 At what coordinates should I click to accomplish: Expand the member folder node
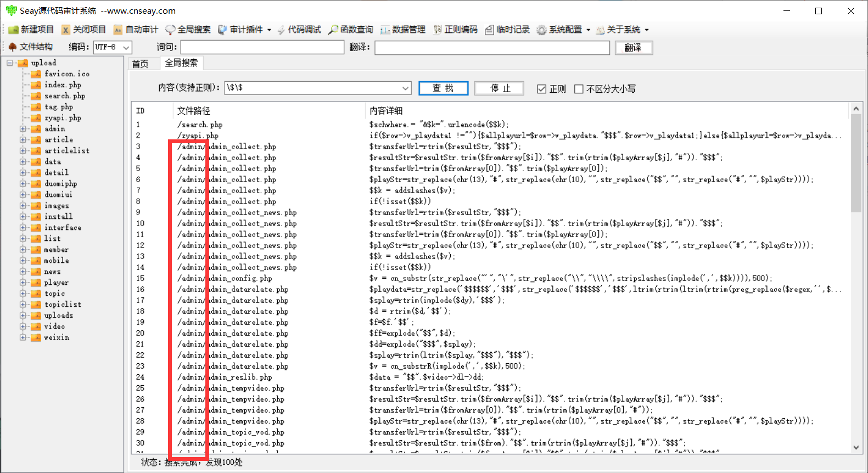click(23, 250)
